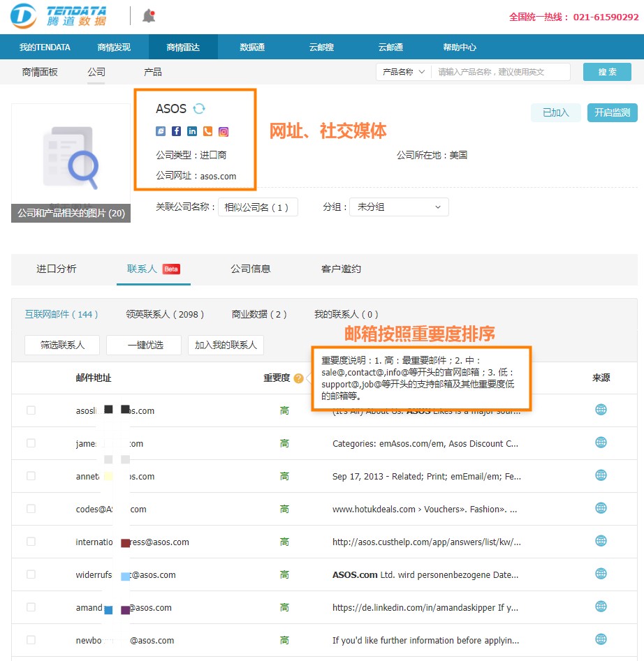
Task: Open the 帮助中心 menu
Action: [460, 47]
